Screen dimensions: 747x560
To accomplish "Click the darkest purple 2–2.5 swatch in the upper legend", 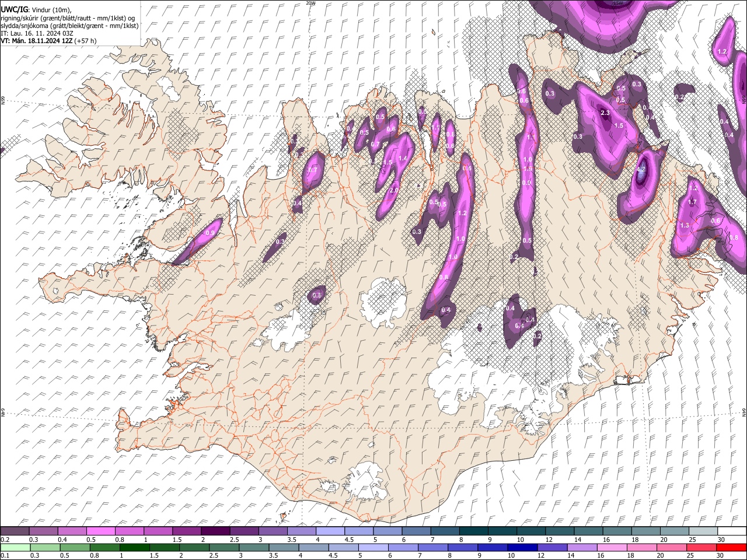I will click(215, 531).
